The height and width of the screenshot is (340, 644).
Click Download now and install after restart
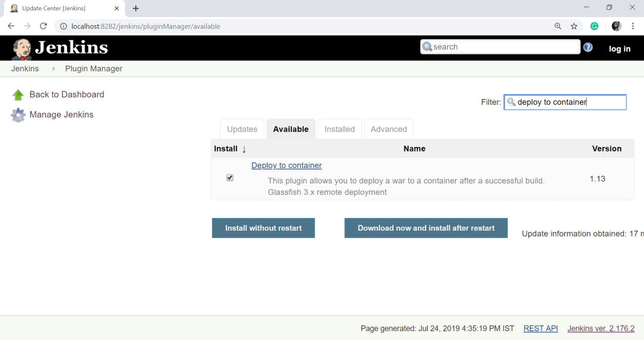(x=426, y=228)
